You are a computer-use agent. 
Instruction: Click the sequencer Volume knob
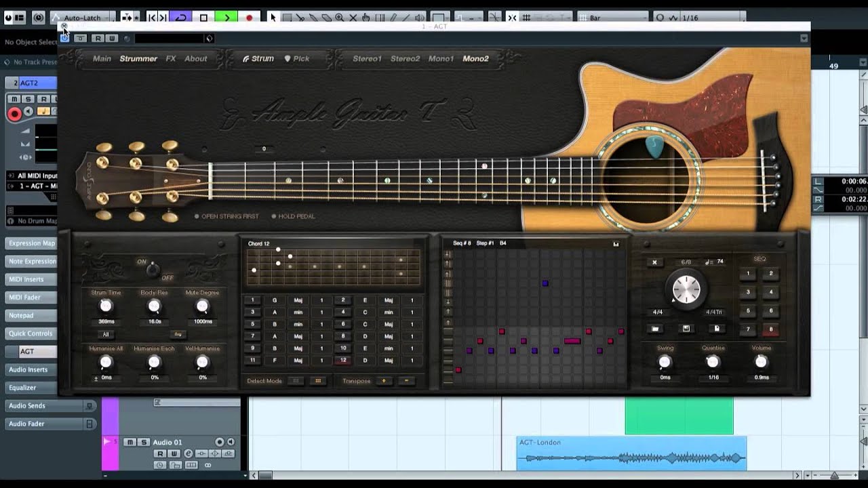tap(761, 363)
